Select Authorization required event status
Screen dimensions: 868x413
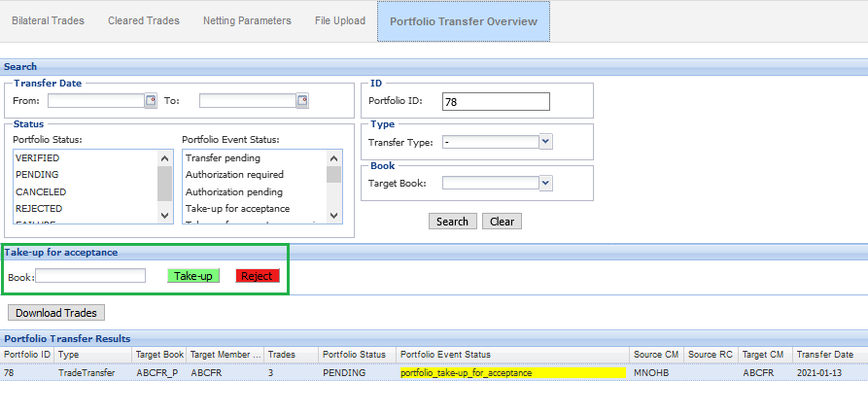(234, 175)
